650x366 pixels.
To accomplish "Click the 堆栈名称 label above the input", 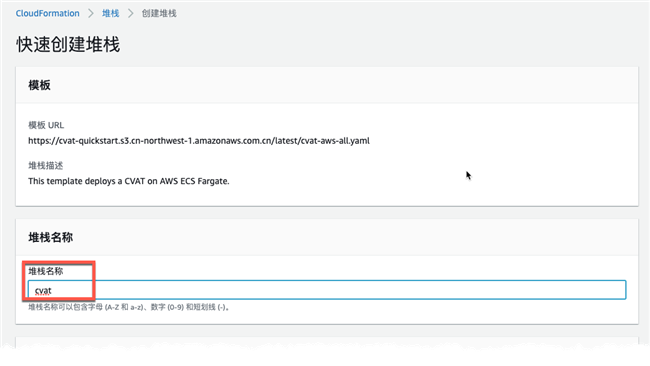I will [x=46, y=271].
